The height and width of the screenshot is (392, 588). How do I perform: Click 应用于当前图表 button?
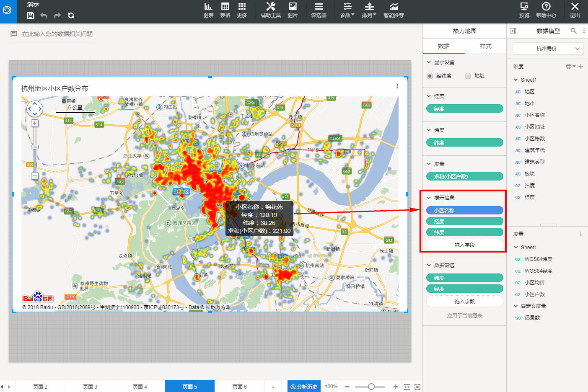[x=464, y=316]
